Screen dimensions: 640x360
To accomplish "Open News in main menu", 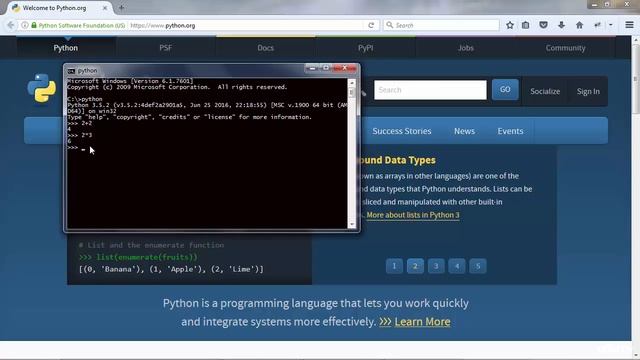I will pos(464,131).
